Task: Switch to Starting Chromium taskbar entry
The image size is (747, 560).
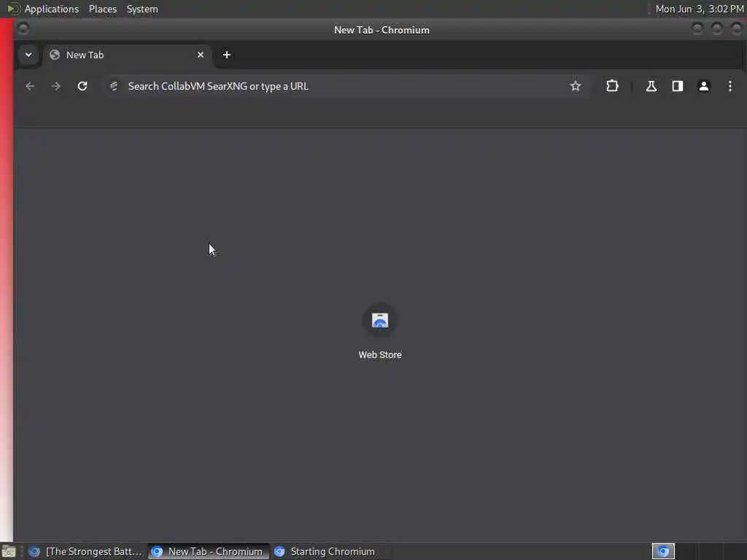Action: [x=331, y=551]
